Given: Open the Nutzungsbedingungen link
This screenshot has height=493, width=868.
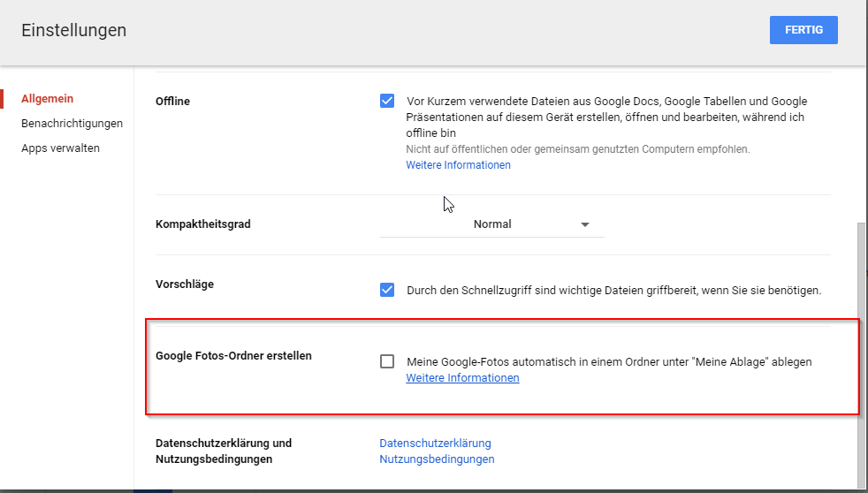Looking at the screenshot, I should coord(437,459).
